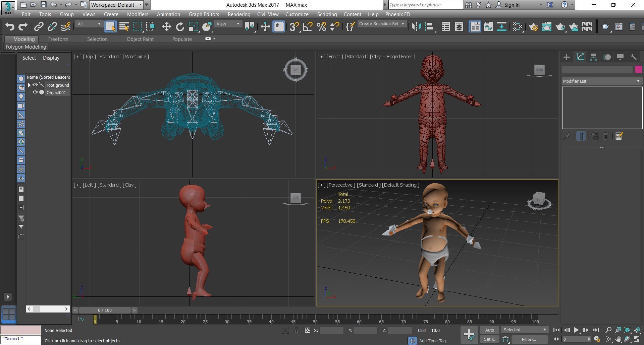Image resolution: width=644 pixels, height=345 pixels.
Task: Open the View reference coordinate dropdown
Action: click(x=228, y=24)
